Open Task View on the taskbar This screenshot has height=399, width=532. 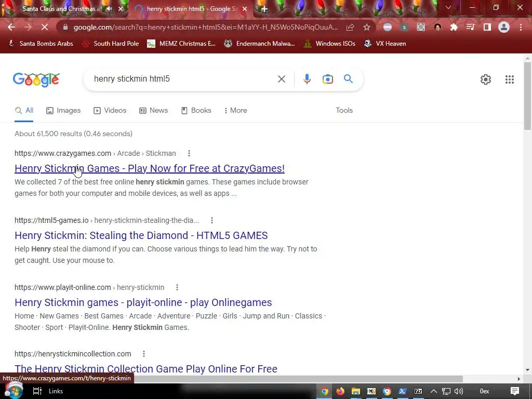pos(37,391)
